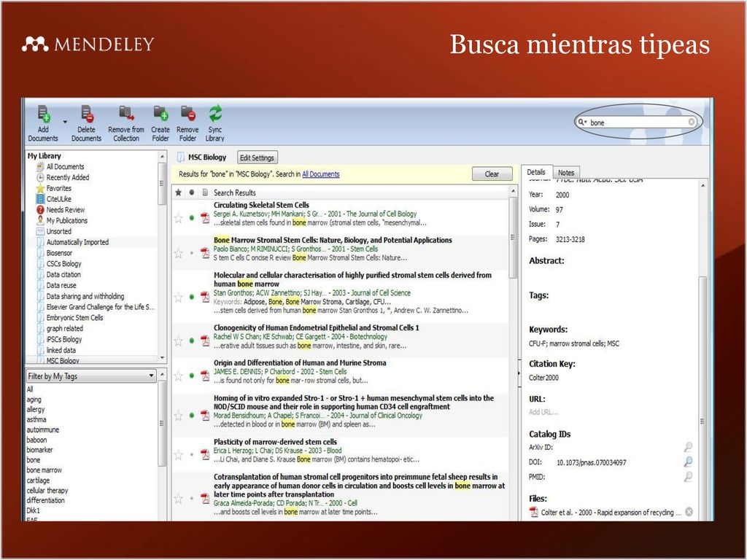Look up the PMID with magnifier icon
This screenshot has height=560, width=747.
688,477
